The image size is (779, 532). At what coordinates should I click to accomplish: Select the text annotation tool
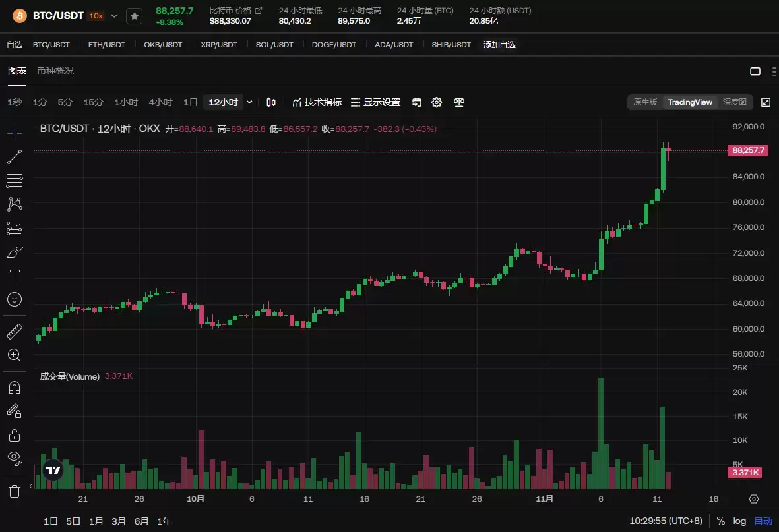(x=15, y=276)
